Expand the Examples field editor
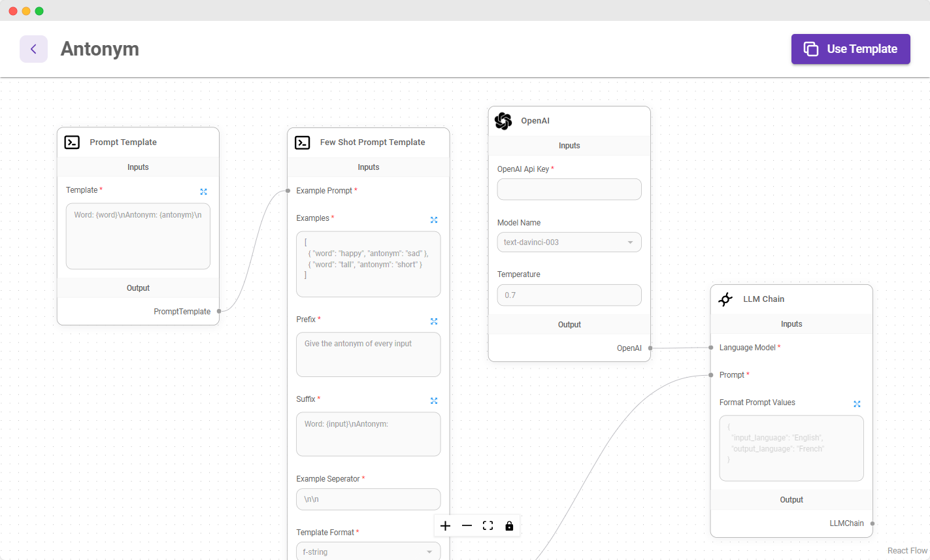 [434, 220]
